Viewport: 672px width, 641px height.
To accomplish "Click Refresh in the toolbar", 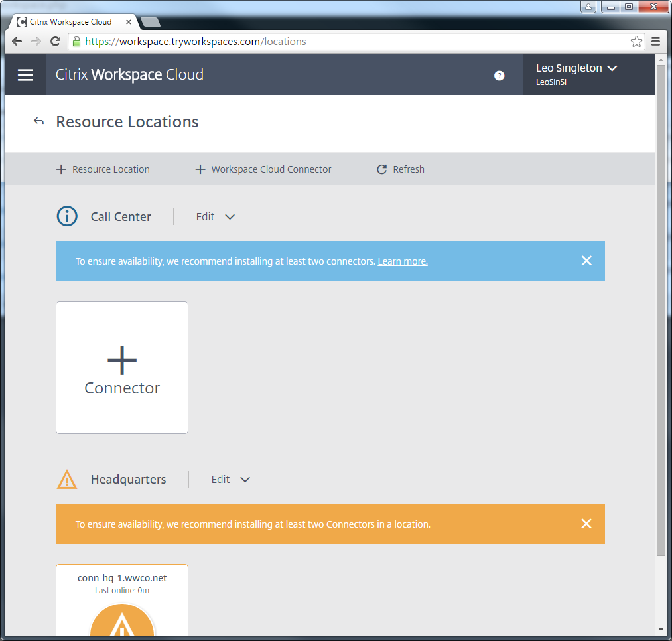I will (x=401, y=169).
